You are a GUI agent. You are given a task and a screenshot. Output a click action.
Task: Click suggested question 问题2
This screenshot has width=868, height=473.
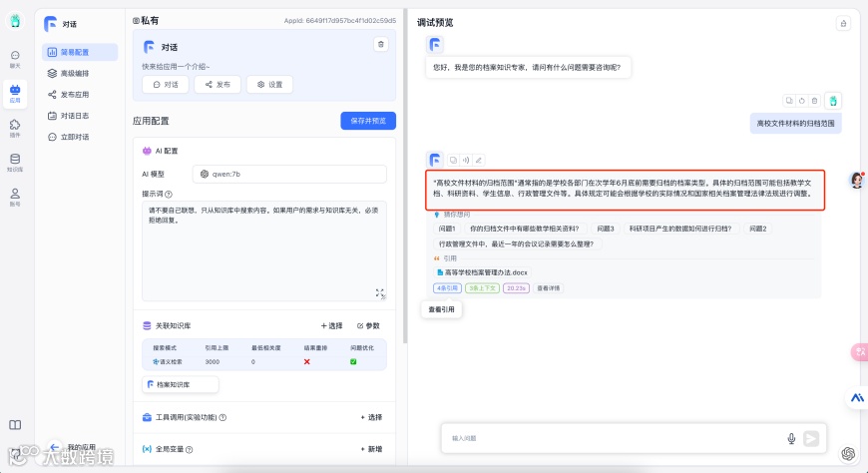(x=758, y=229)
